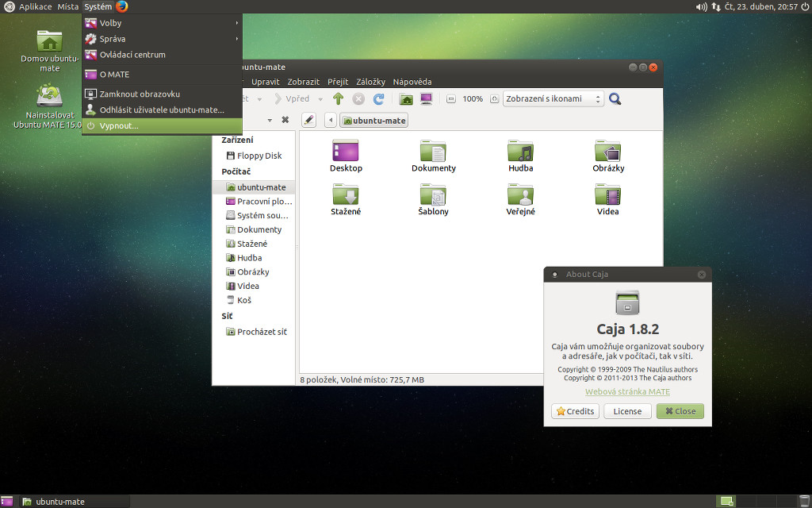Click the License button

coord(628,411)
